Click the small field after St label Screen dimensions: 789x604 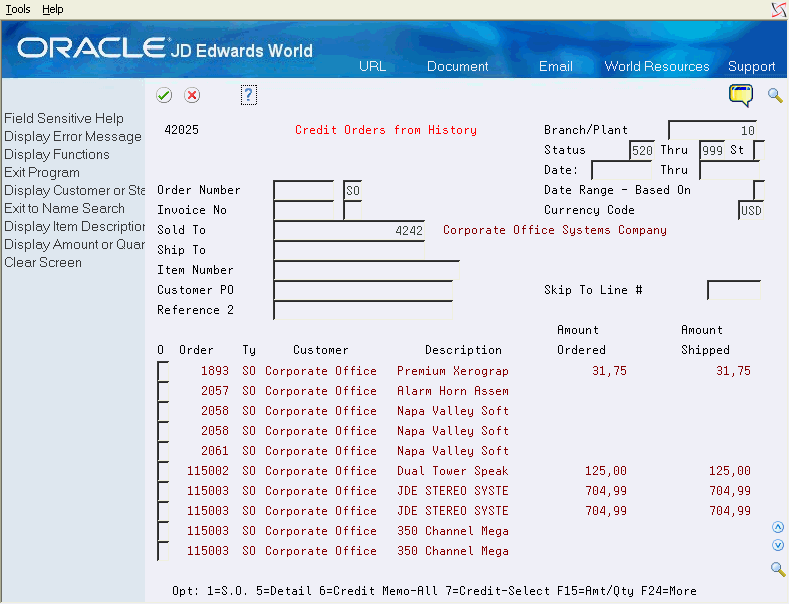pos(759,150)
